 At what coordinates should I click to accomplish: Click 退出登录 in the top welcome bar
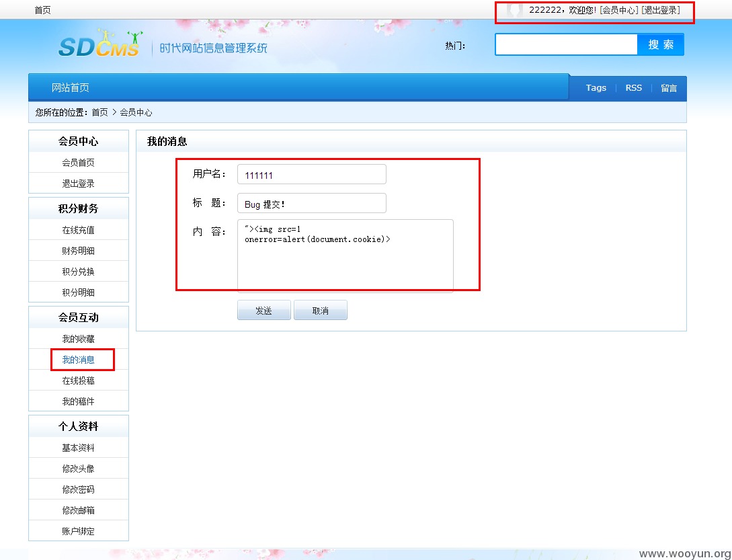tap(662, 11)
